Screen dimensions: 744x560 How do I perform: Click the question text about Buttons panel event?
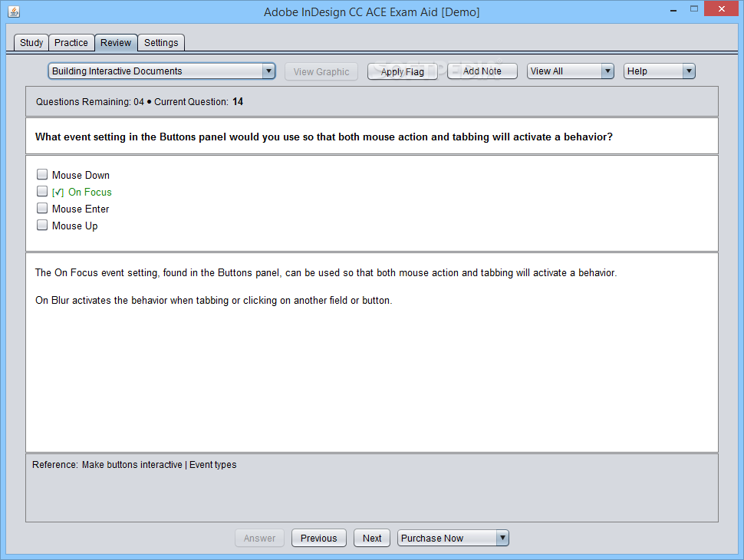pos(324,137)
